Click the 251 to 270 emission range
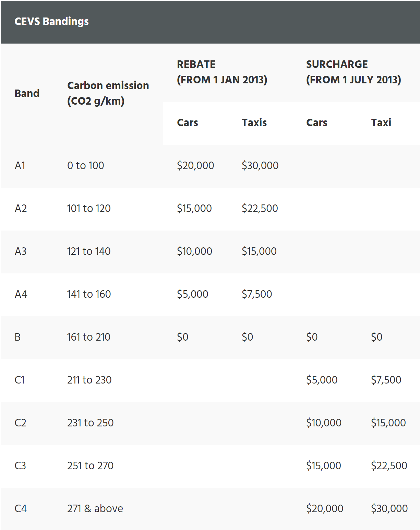The height and width of the screenshot is (530, 420). click(x=90, y=466)
